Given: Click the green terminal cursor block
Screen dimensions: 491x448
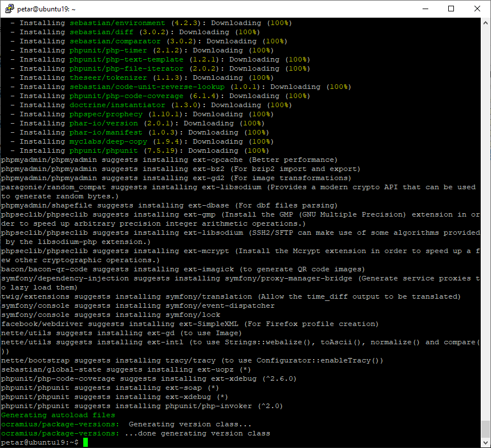Looking at the screenshot, I should point(86,442).
